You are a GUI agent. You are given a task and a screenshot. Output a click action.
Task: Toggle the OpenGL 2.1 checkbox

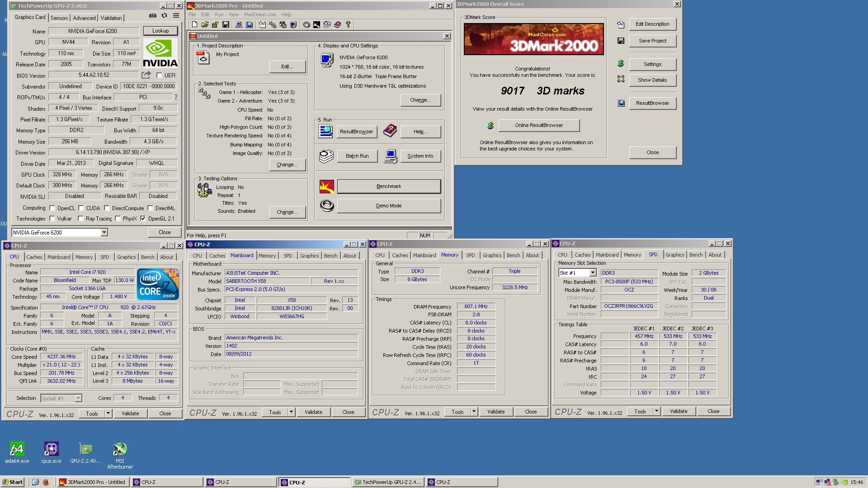(x=143, y=219)
